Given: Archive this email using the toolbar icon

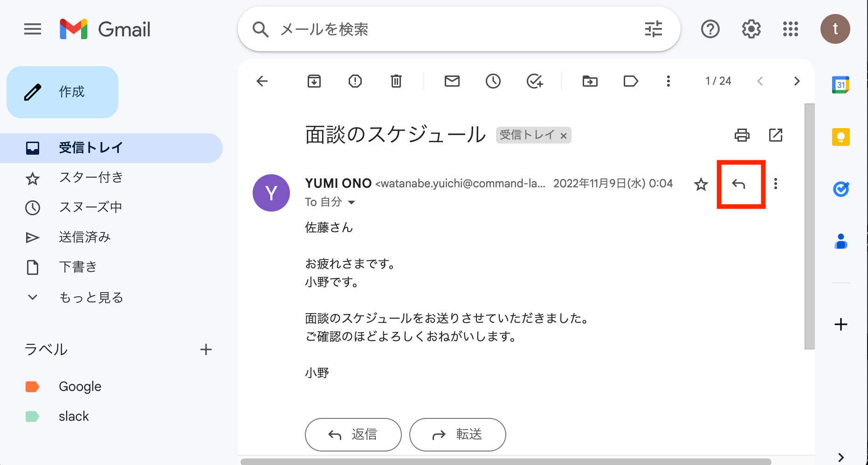Looking at the screenshot, I should (314, 81).
